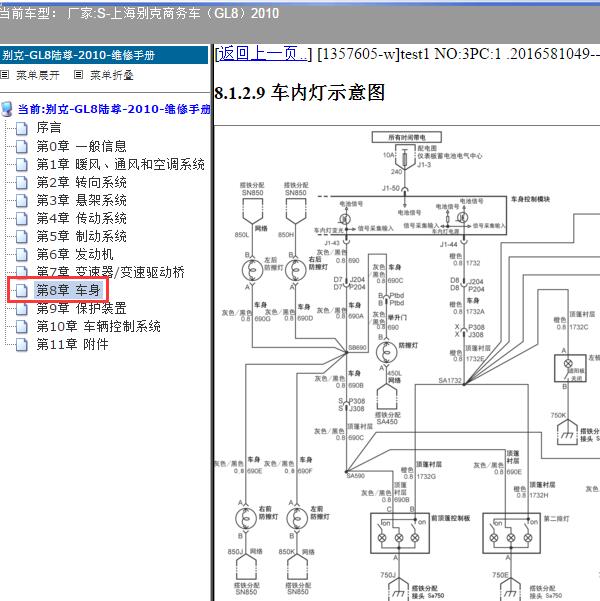The image size is (600, 601).
Task: Click the 车身控制模块 label in diagram
Action: (530, 199)
